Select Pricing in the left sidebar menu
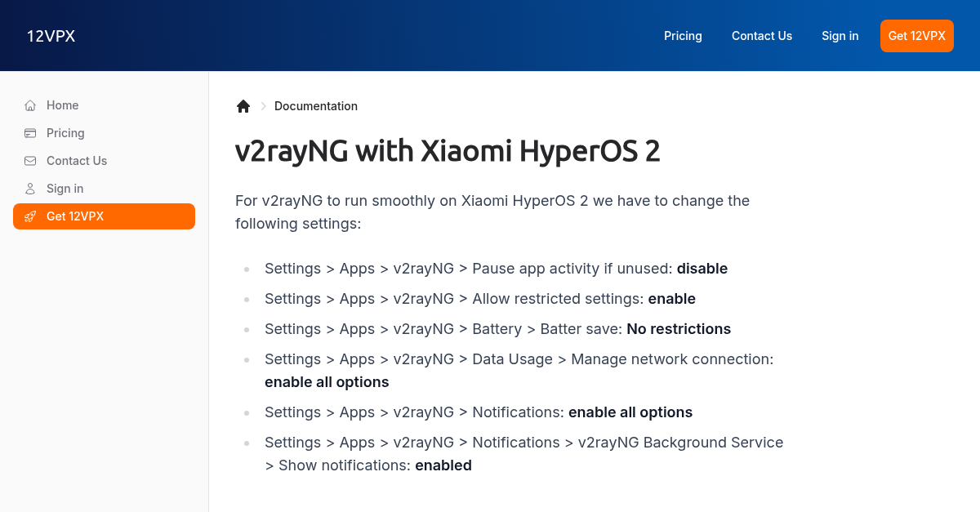The image size is (980, 512). (65, 133)
